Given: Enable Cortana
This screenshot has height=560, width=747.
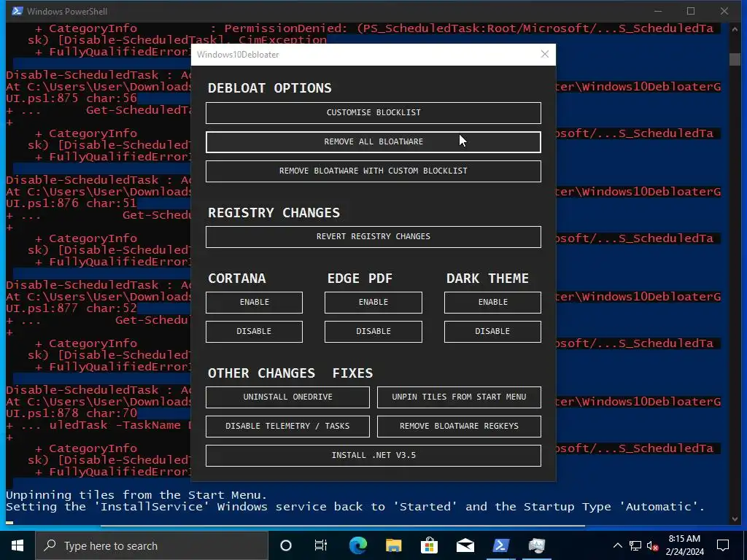Looking at the screenshot, I should point(254,303).
